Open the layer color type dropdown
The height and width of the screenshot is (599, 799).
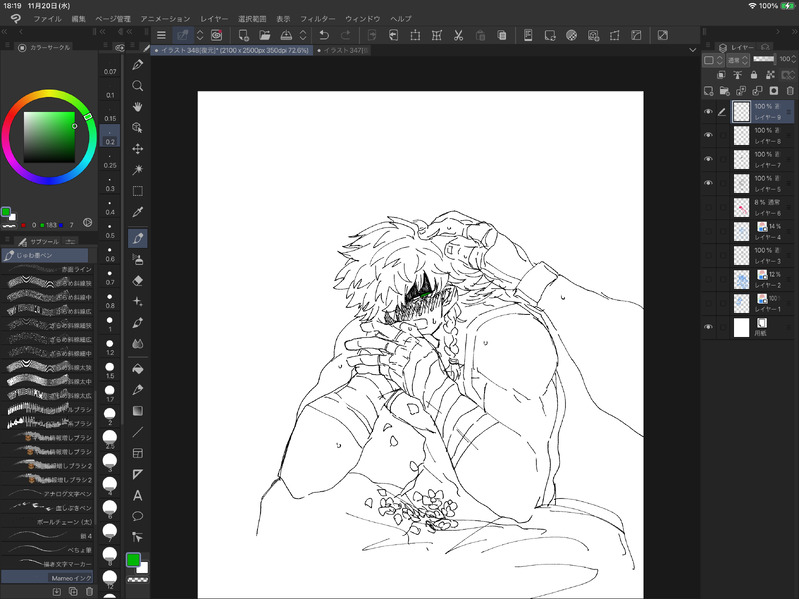pyautogui.click(x=713, y=60)
